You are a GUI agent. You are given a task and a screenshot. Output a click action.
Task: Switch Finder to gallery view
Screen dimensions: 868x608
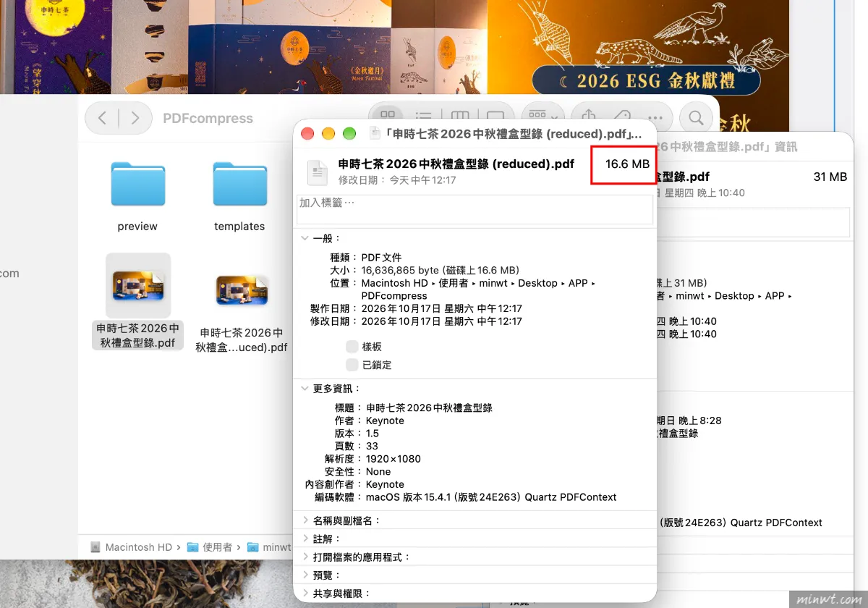(495, 115)
